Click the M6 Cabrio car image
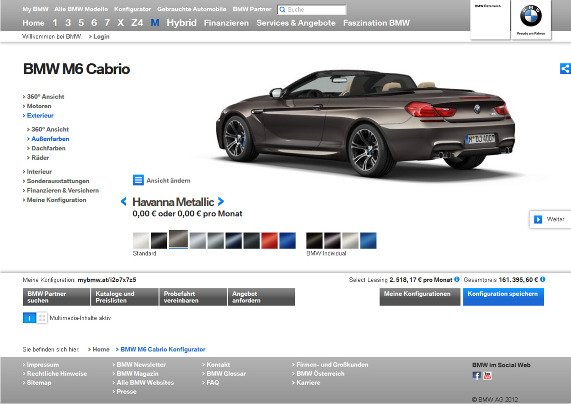571x404 pixels. pos(365,123)
